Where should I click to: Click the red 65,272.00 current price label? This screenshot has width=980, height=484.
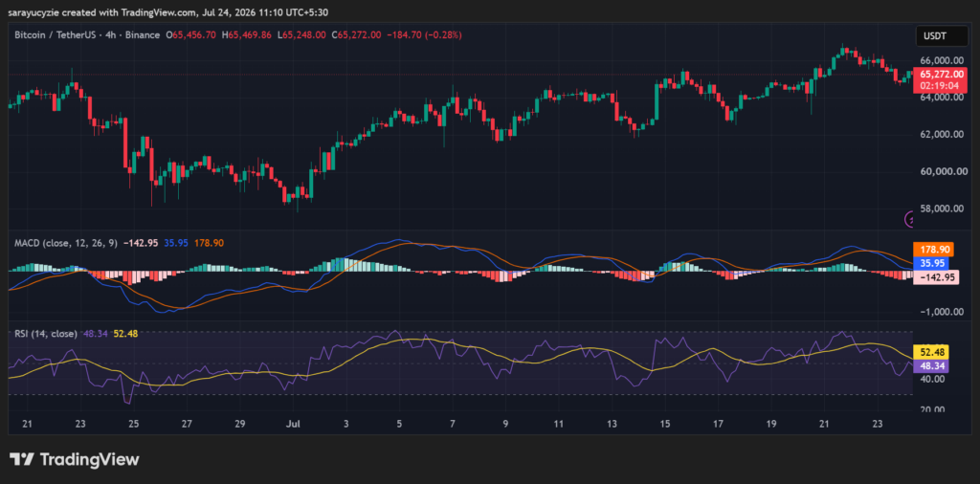[x=940, y=73]
